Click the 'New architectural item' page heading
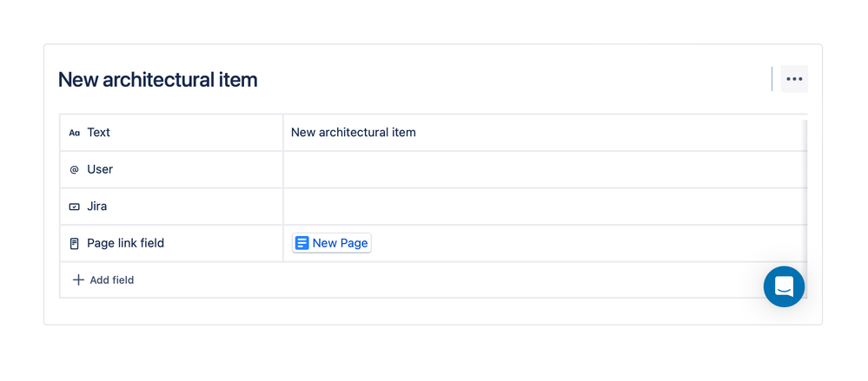Screen dimensions: 868x381 point(158,80)
